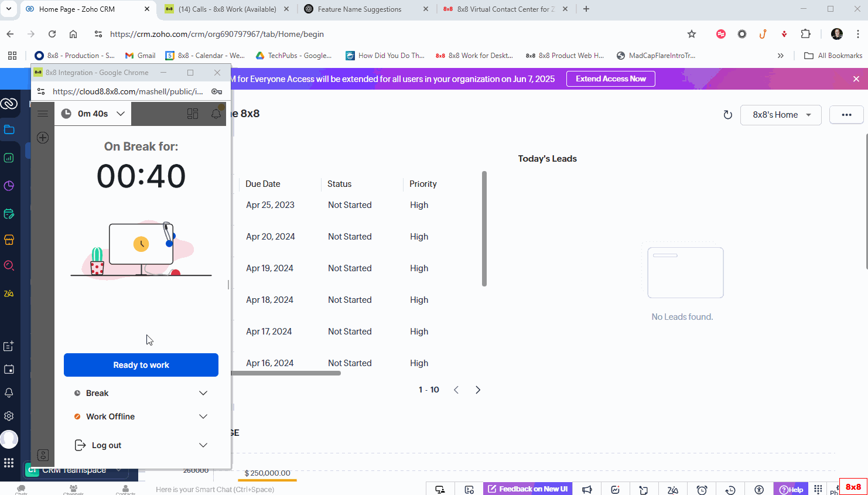Viewport: 868px width, 495px height.
Task: Open the calendar edit icon in Zoho sidebar
Action: (x=9, y=214)
